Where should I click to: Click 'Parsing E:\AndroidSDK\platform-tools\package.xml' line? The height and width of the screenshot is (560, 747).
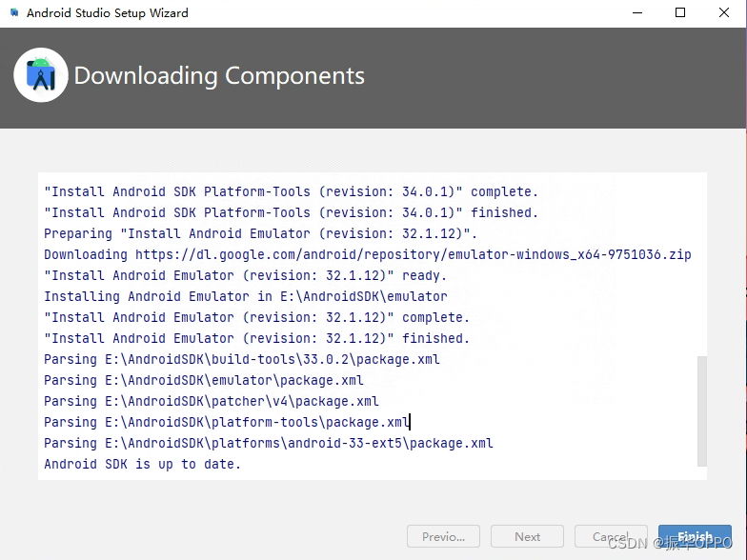click(x=227, y=422)
